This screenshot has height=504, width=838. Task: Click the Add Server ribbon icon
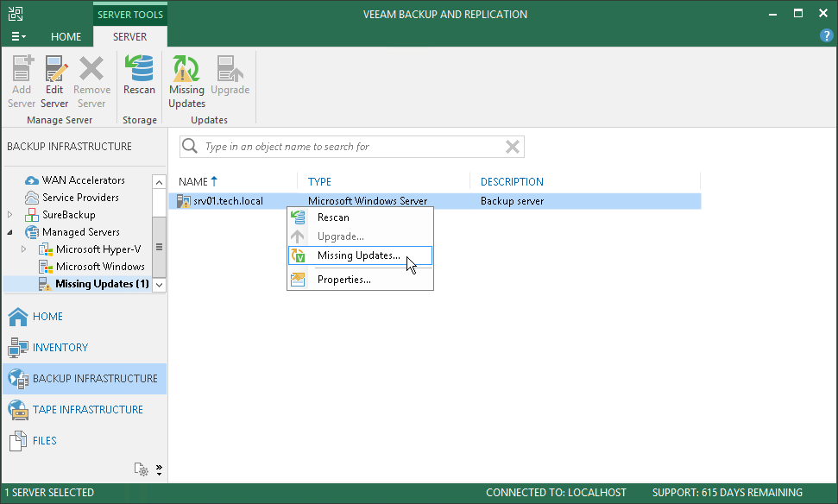point(22,68)
